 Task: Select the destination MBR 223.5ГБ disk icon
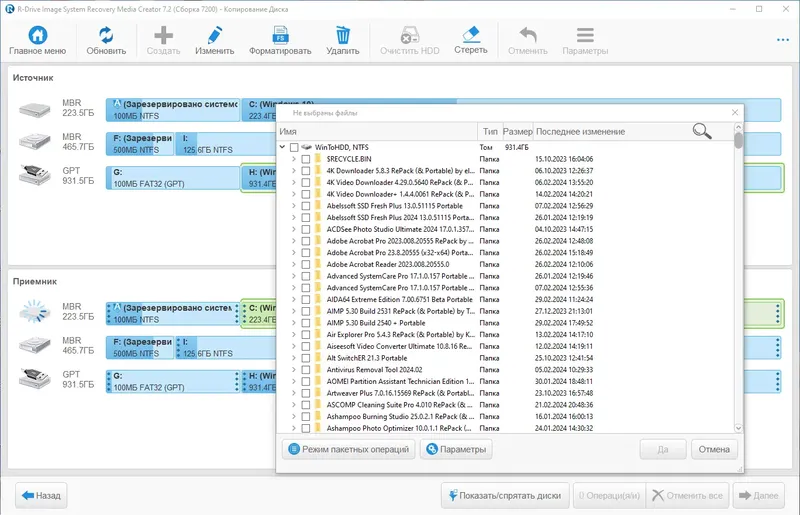click(35, 312)
